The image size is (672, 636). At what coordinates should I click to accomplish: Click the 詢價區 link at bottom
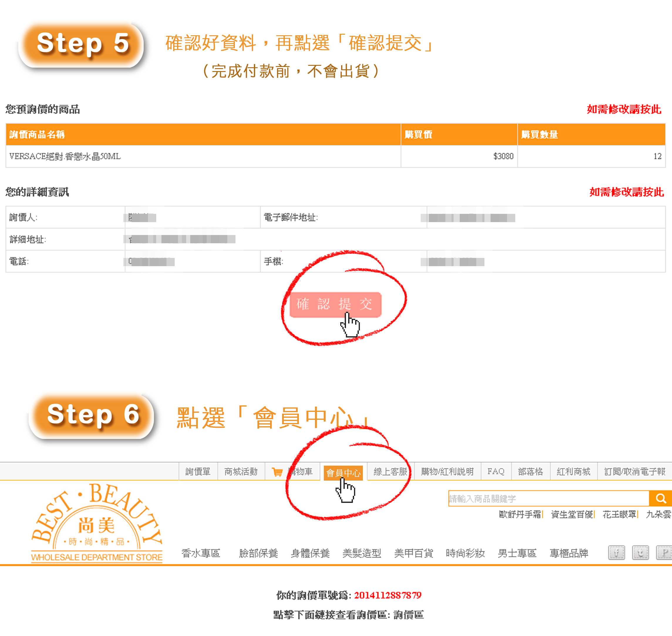pos(408,615)
